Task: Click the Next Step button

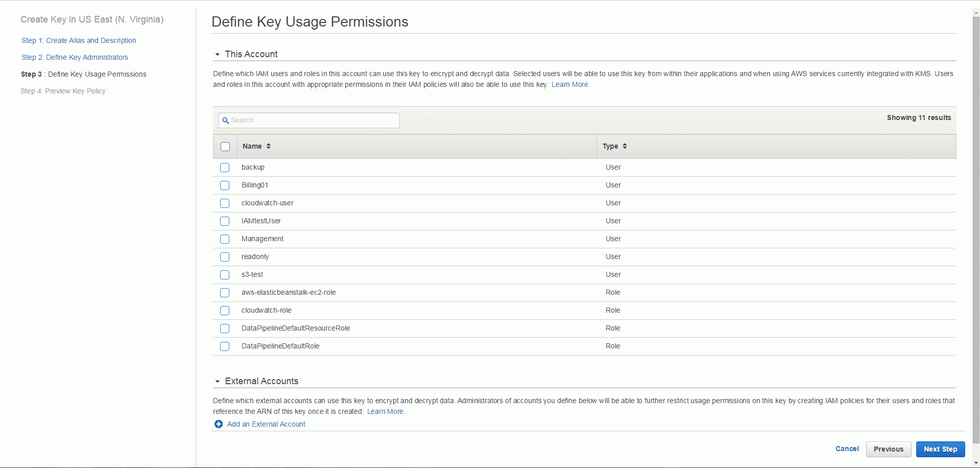Action: [x=940, y=449]
